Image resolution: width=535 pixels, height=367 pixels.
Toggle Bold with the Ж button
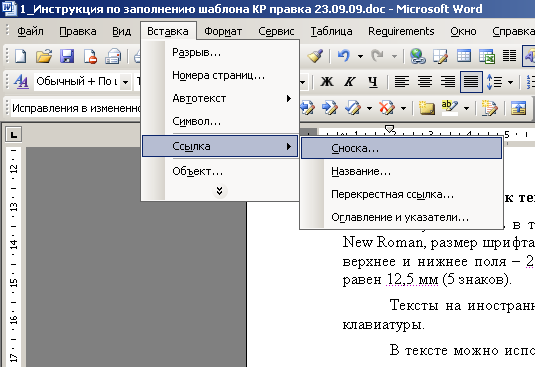click(327, 82)
